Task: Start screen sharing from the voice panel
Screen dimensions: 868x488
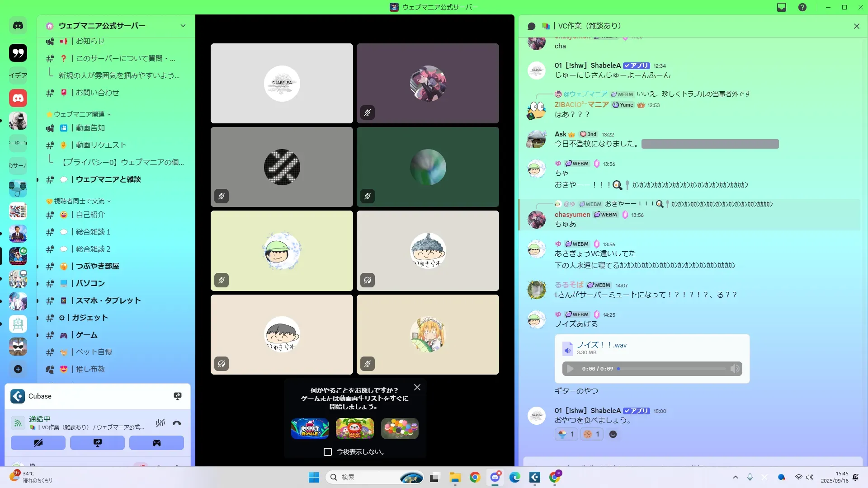Action: (97, 443)
